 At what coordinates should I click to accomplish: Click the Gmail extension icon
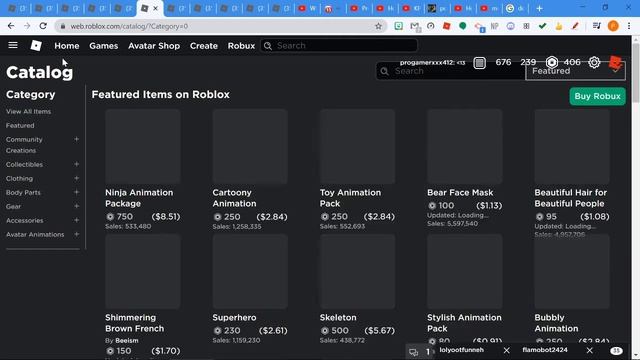(415, 27)
